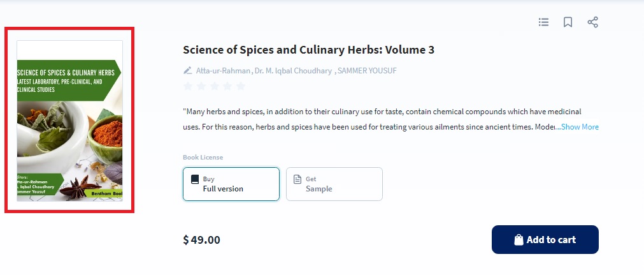Image resolution: width=644 pixels, height=275 pixels.
Task: Select the Get Sample license option
Action: click(334, 184)
